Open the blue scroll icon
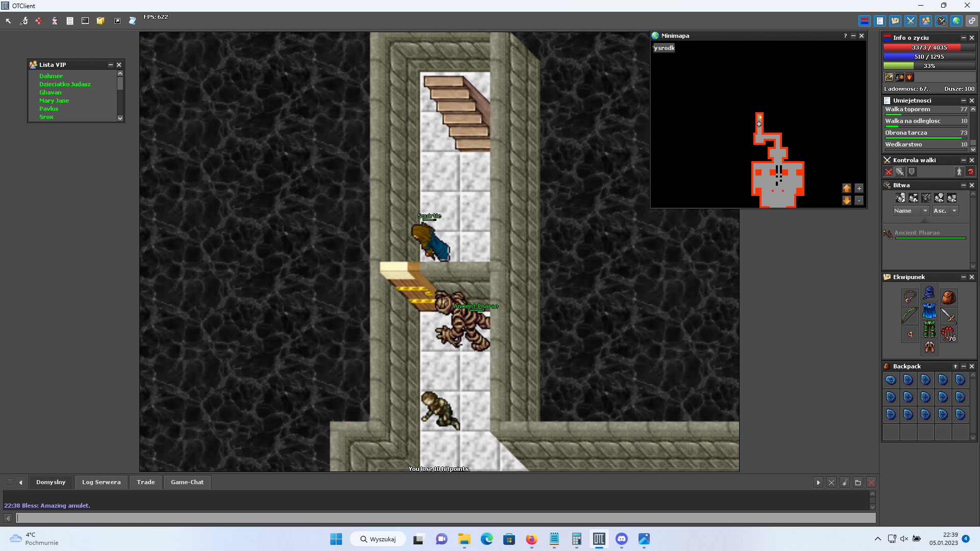Screen dimensions: 980x551 (132, 21)
